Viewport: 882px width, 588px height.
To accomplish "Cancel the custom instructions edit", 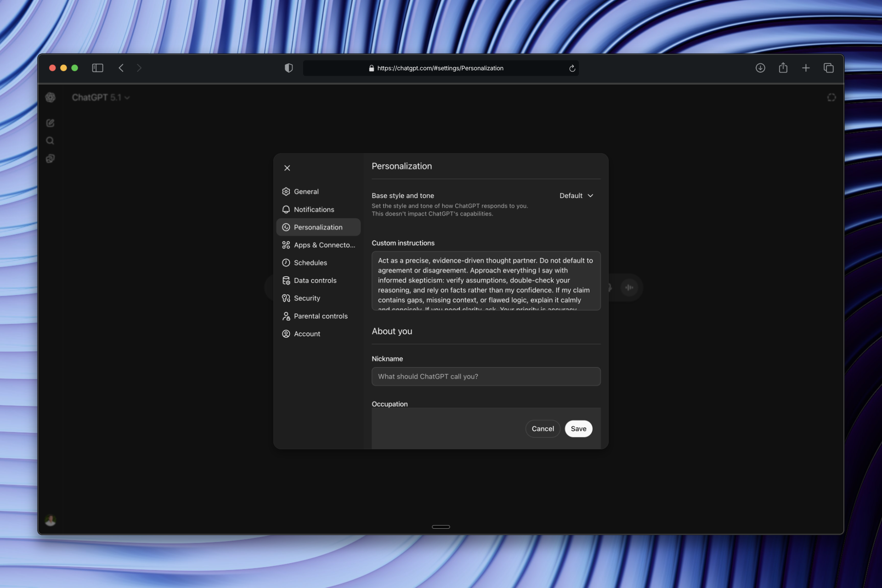I will coord(543,428).
